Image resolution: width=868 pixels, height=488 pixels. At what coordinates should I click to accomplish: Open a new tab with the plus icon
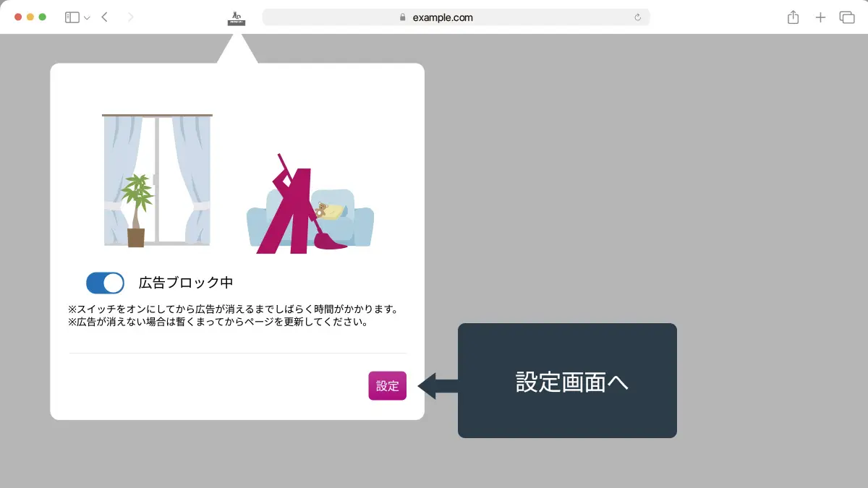(x=820, y=17)
